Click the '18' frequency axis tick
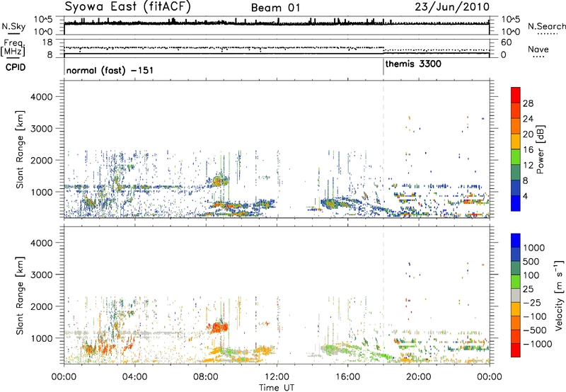This screenshot has height=392, width=566. 47,42
